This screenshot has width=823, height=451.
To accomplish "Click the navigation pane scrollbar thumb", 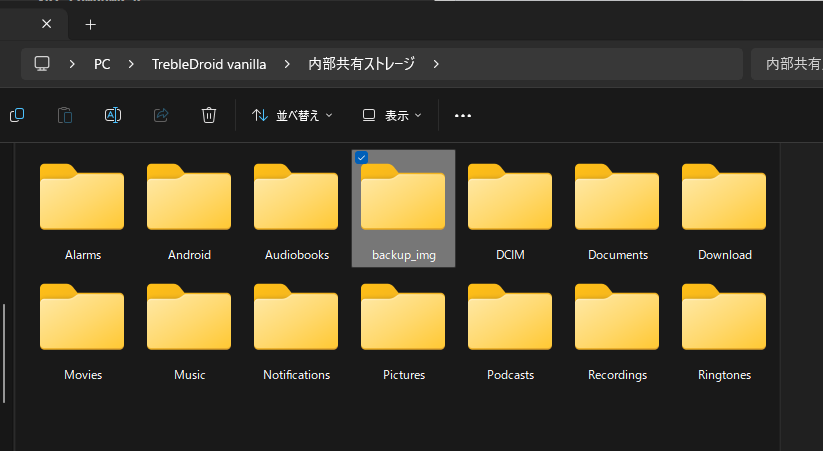I will [x=4, y=353].
